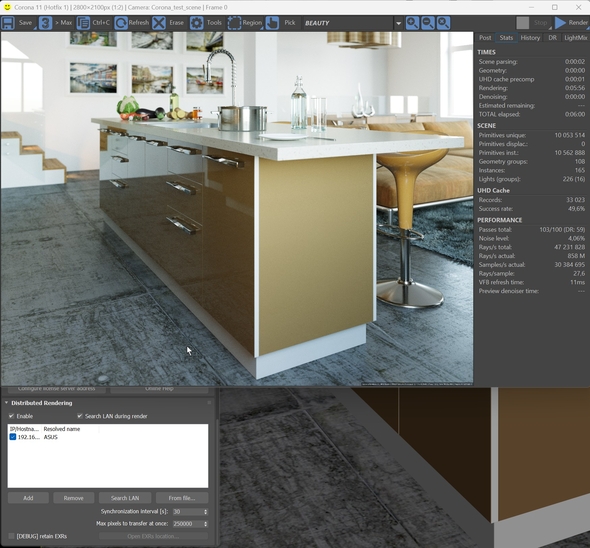The image size is (590, 548).
Task: Adjust Synchronization interval spinner arrows
Action: (x=205, y=512)
